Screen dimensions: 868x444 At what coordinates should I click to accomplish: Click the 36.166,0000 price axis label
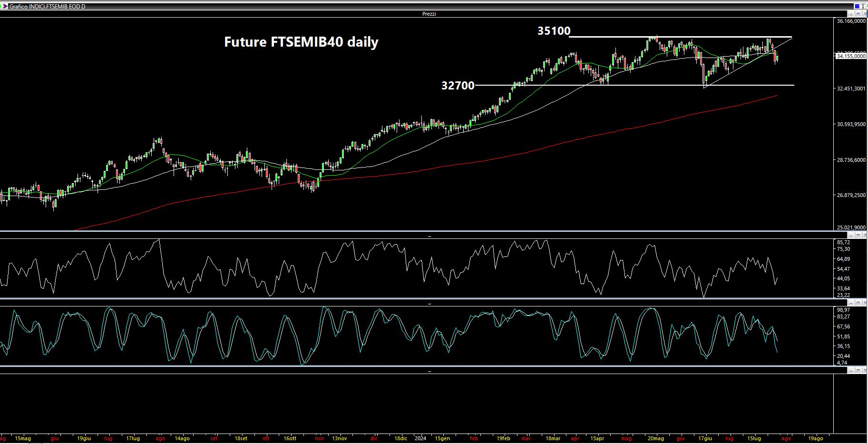point(851,21)
